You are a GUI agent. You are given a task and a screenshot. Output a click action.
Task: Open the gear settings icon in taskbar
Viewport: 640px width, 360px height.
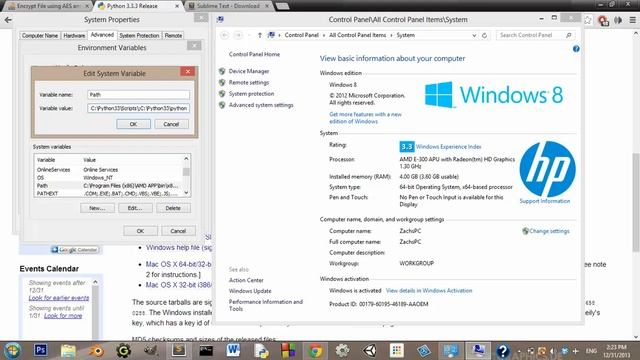[342, 350]
